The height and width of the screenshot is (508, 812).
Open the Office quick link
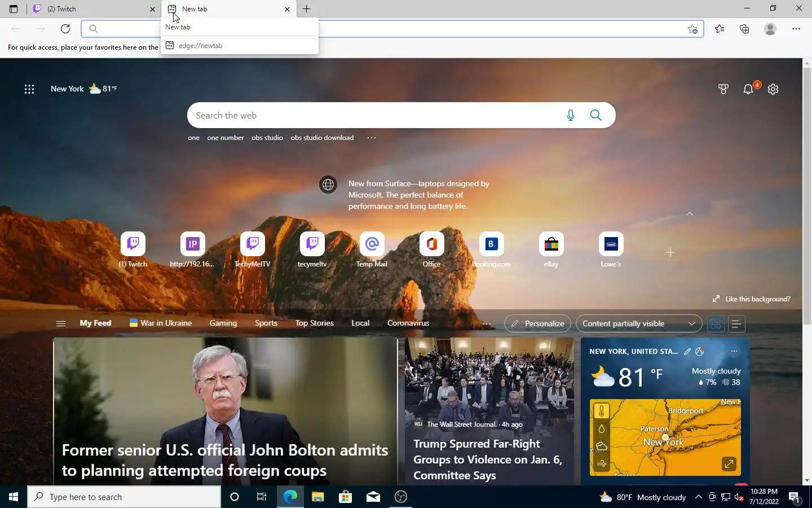(x=431, y=249)
